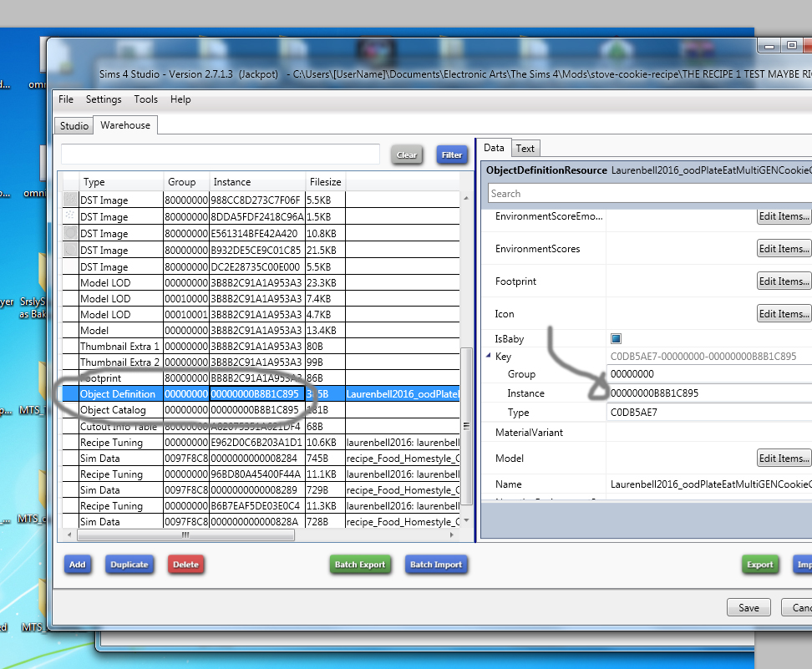
Task: Open the Help menu
Action: (x=180, y=99)
